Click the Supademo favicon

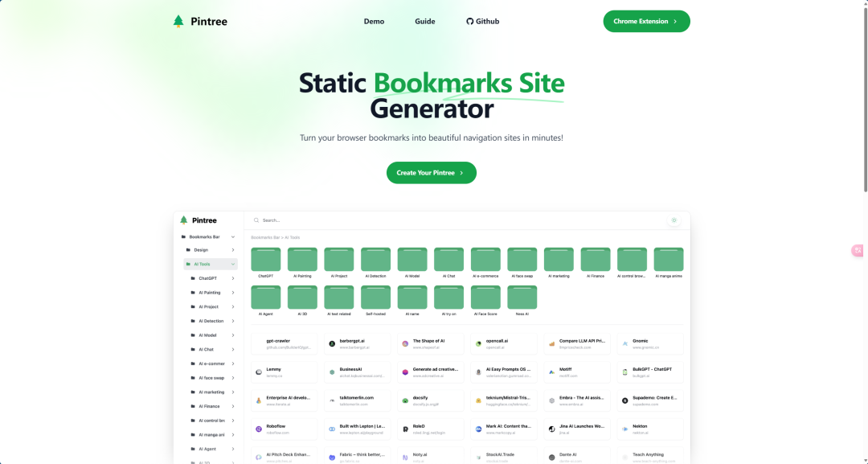[625, 400]
